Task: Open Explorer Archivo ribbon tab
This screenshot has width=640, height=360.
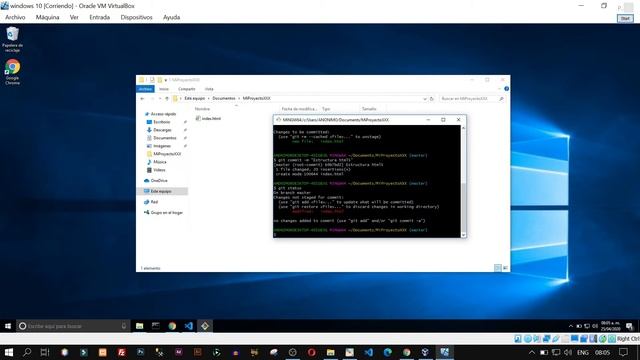Action: click(x=145, y=89)
